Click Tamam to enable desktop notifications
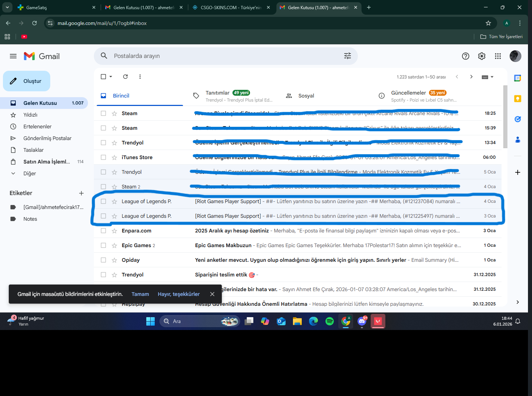This screenshot has height=396, width=532. coord(140,294)
